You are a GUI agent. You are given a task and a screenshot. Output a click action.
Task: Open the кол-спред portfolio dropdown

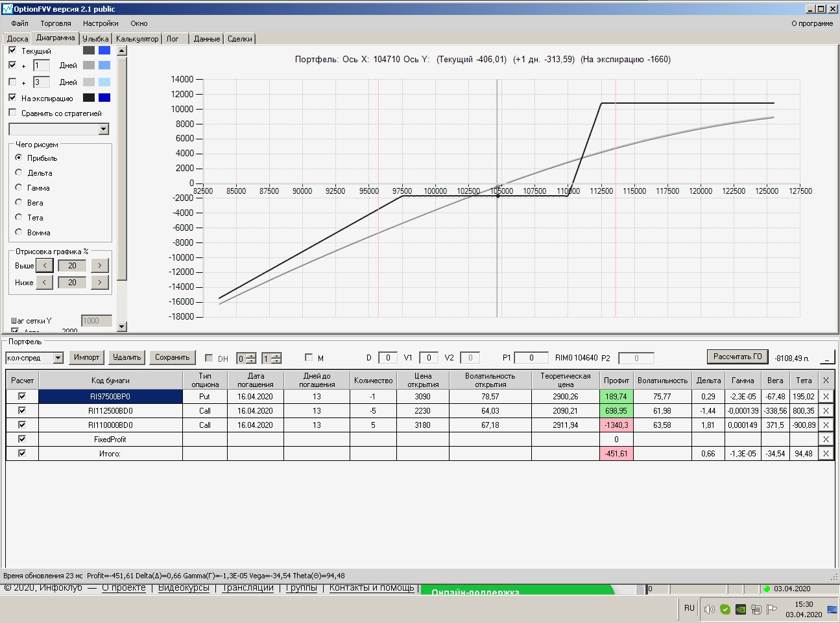coord(58,358)
